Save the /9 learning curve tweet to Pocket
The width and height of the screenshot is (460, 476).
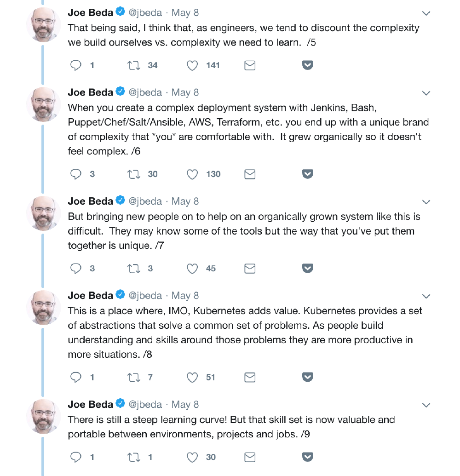coord(307,457)
